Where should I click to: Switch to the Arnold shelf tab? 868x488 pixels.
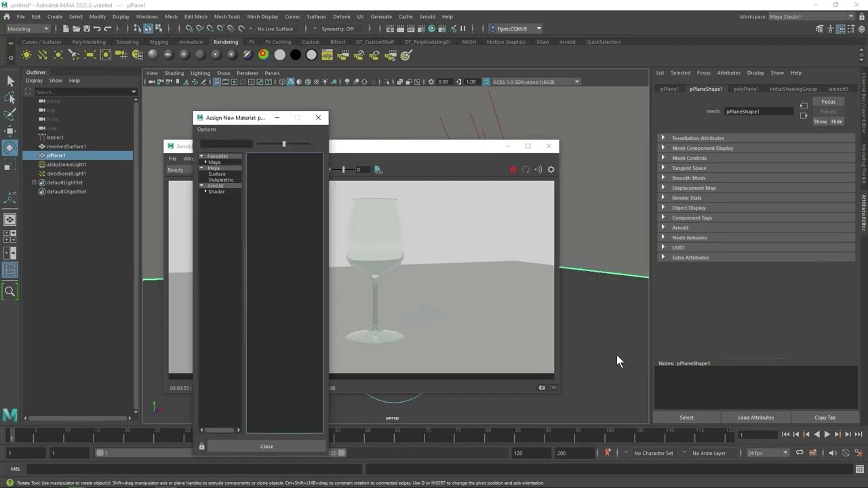pyautogui.click(x=567, y=42)
